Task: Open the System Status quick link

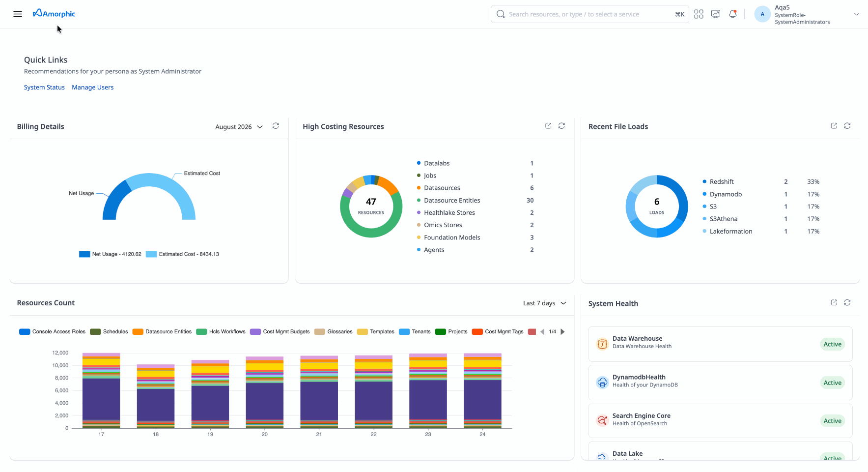Action: click(44, 88)
